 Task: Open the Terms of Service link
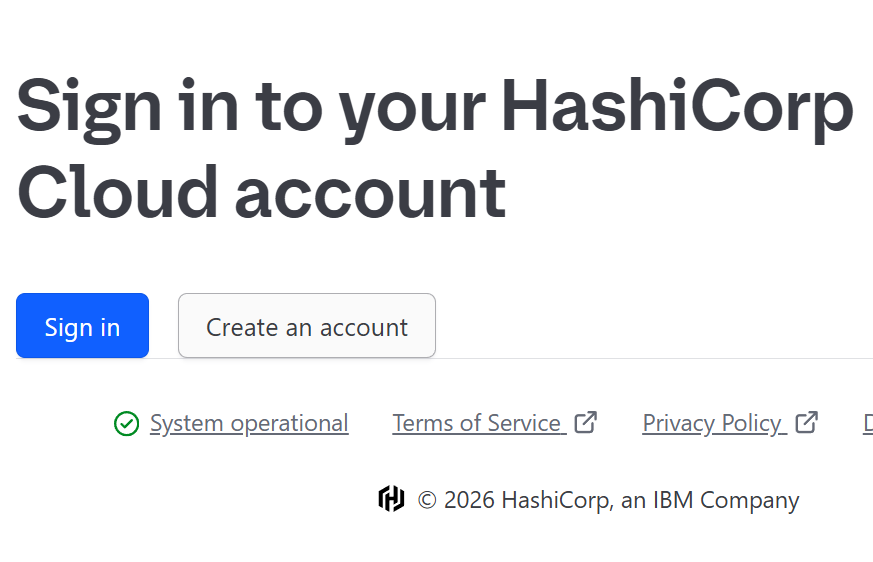(477, 423)
